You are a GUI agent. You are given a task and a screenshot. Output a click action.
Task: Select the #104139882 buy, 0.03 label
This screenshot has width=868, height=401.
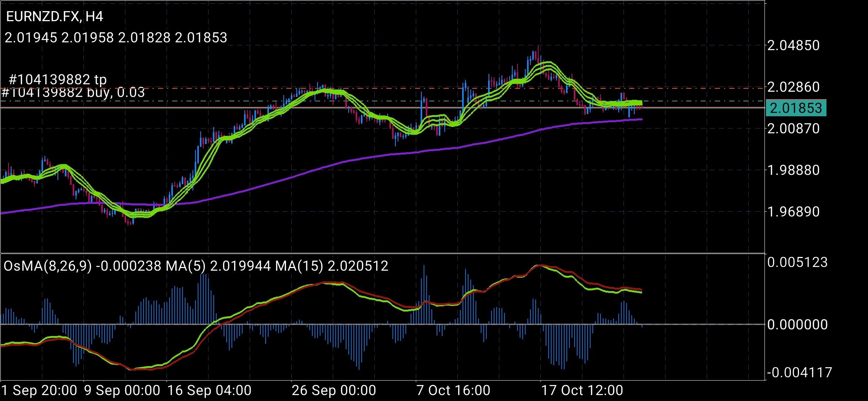point(73,92)
